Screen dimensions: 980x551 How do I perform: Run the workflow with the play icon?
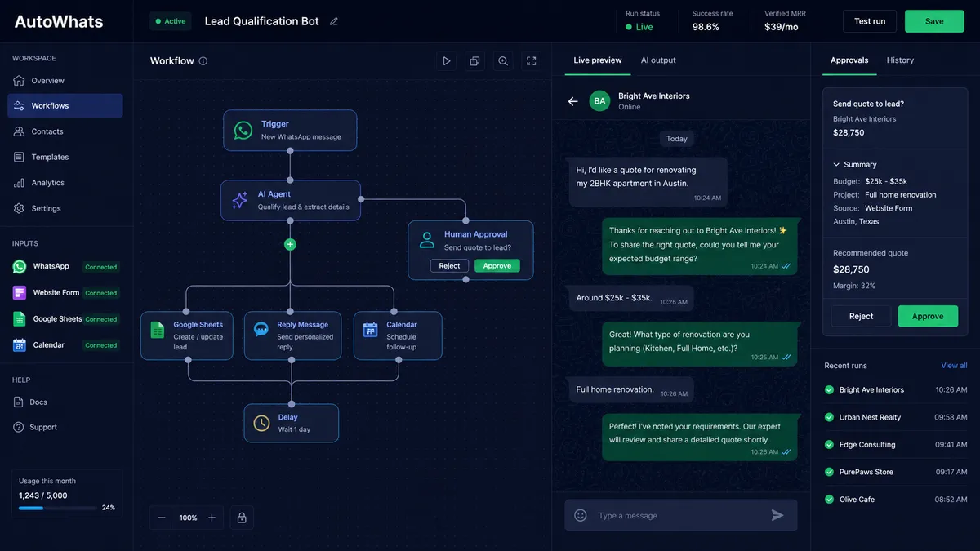pos(446,60)
